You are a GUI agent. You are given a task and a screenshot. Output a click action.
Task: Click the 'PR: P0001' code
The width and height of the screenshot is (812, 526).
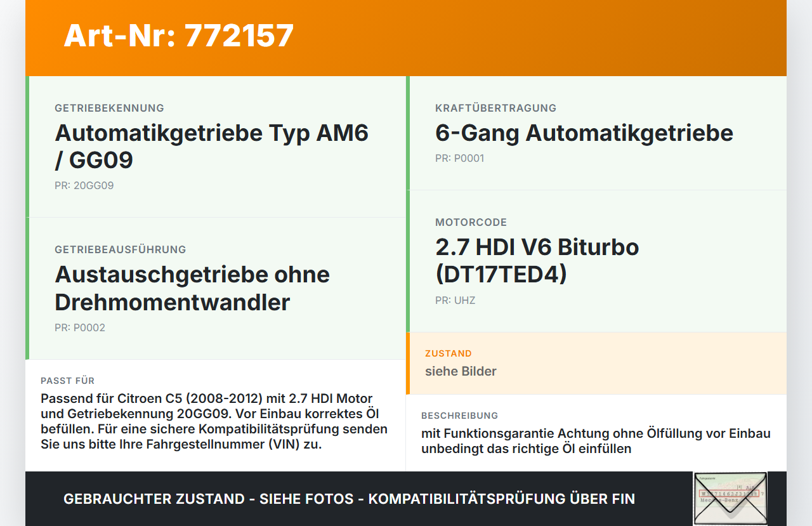pos(460,159)
